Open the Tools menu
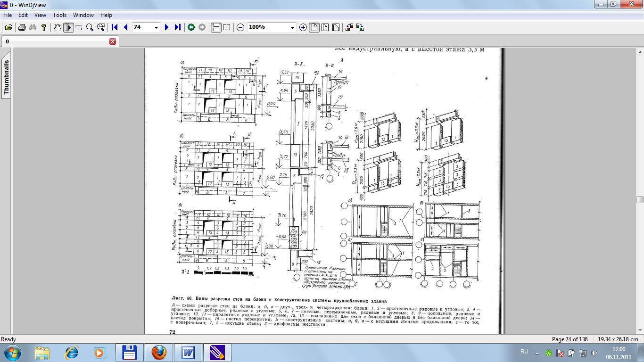Viewport: 644px width, 362px height. pos(59,15)
